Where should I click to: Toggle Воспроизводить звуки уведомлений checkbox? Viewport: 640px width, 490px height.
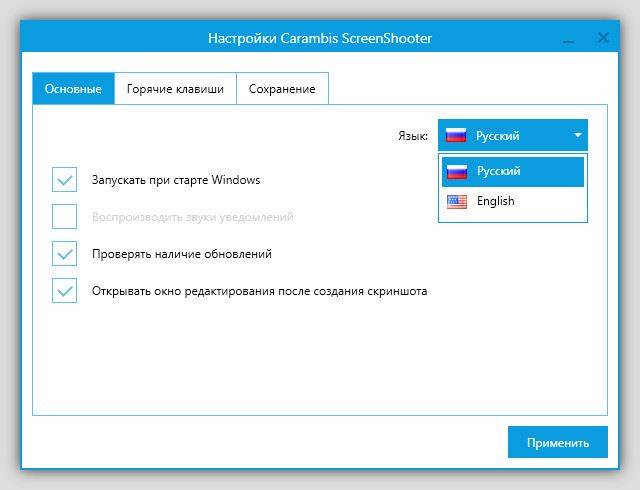(64, 216)
